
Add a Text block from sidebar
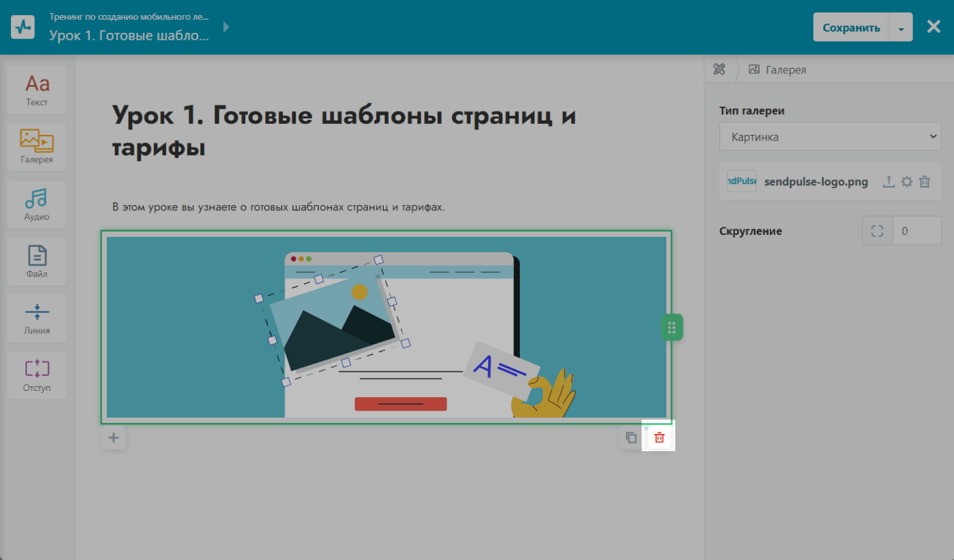click(37, 90)
